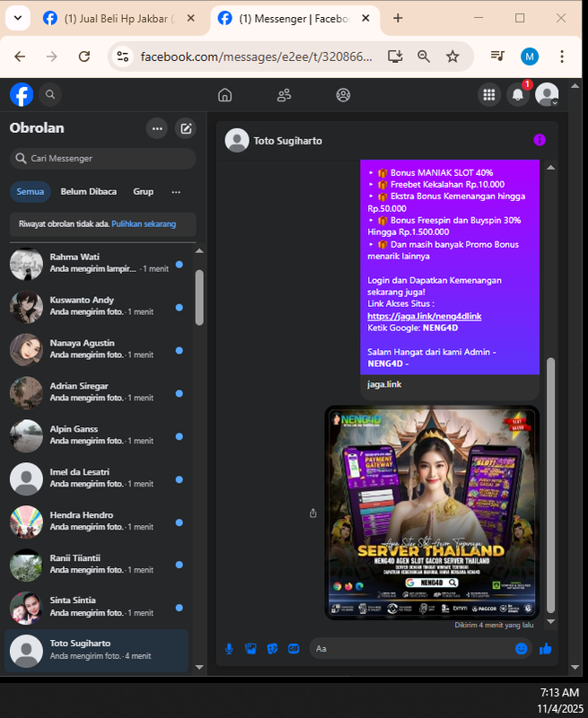
Task: Open the jaga.link/neng4dlink hyperlink
Action: coord(424,316)
